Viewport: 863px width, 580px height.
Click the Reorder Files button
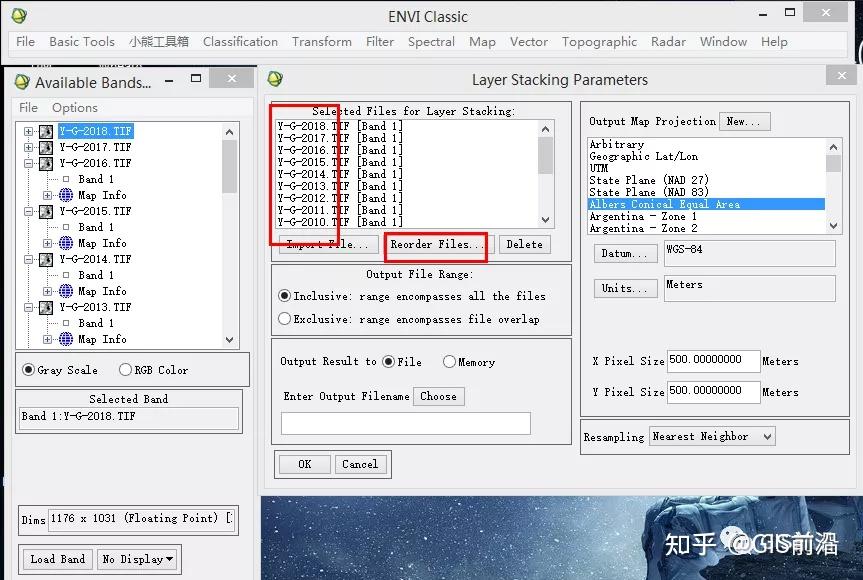coord(437,245)
